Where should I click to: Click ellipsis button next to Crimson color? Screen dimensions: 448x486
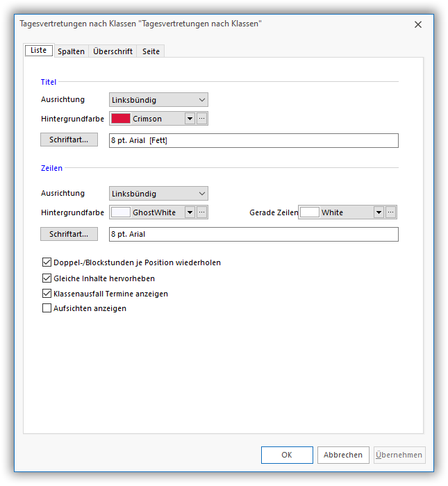point(202,119)
